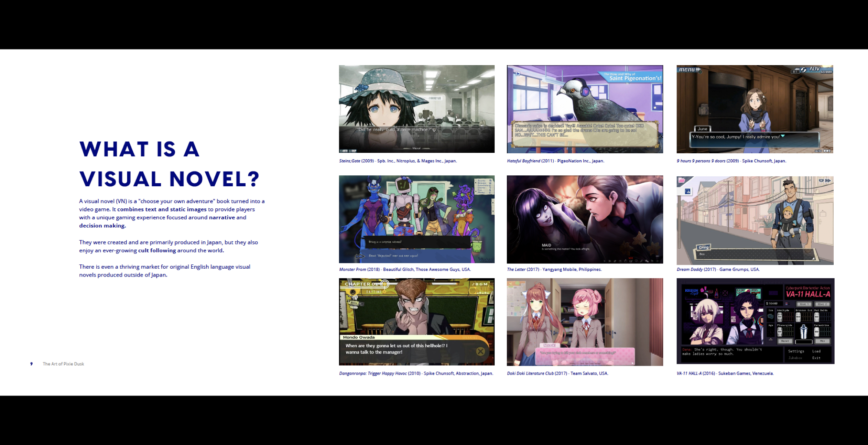Click the caption 'VA-11 HALL-A (2016) - Sukeban Games'
The width and height of the screenshot is (868, 445).
(x=725, y=373)
